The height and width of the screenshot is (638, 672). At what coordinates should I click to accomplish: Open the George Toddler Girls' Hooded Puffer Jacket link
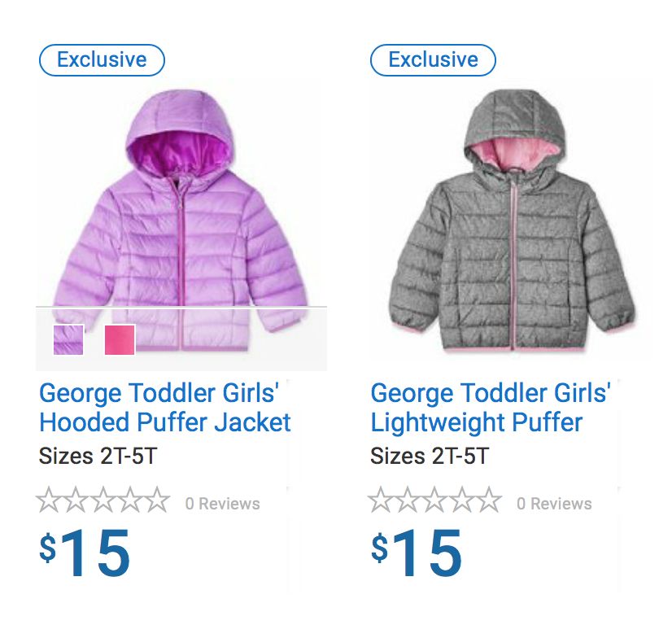click(x=164, y=408)
